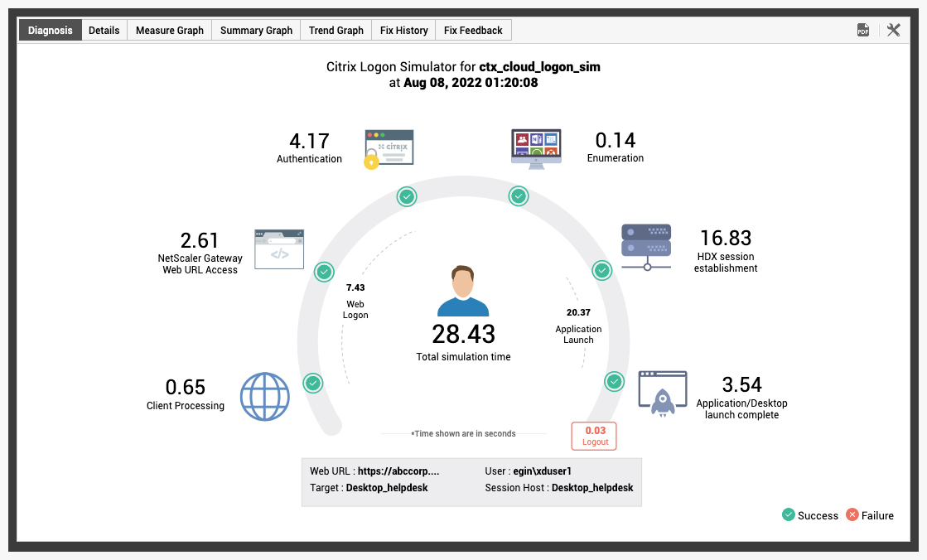
Task: Click the Success legend label
Action: [x=818, y=515]
